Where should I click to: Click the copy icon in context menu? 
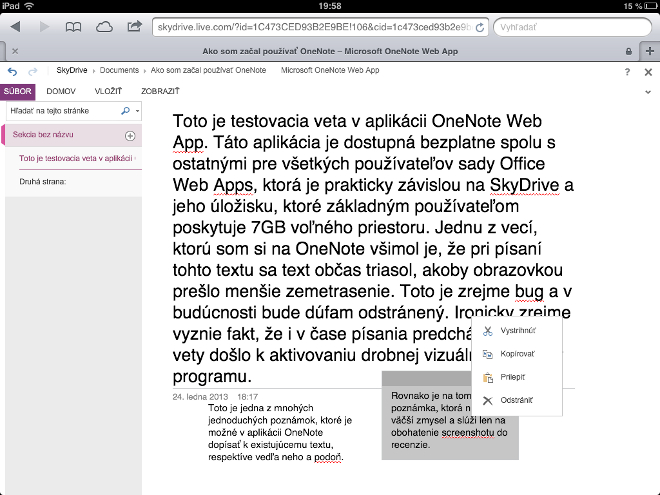(487, 354)
